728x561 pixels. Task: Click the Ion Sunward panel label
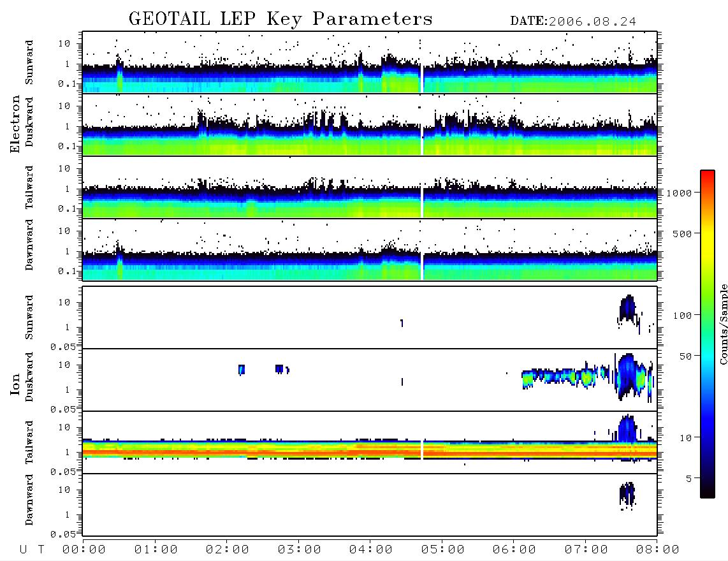[x=29, y=317]
